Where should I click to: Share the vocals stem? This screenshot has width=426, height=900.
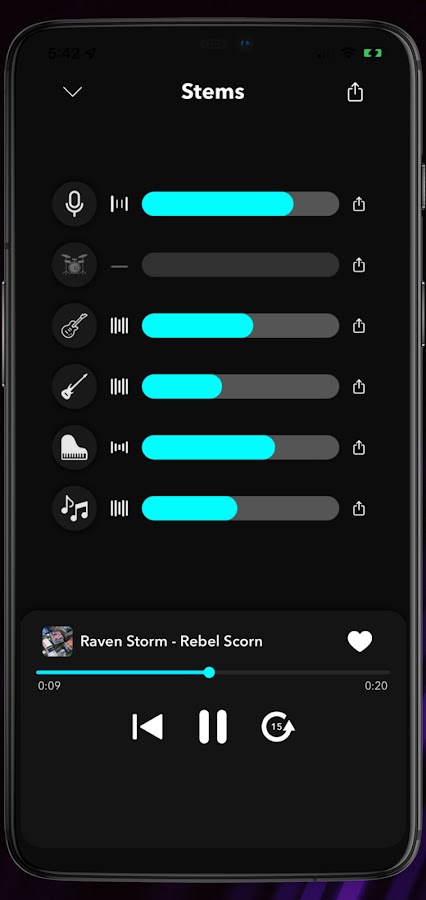(359, 204)
